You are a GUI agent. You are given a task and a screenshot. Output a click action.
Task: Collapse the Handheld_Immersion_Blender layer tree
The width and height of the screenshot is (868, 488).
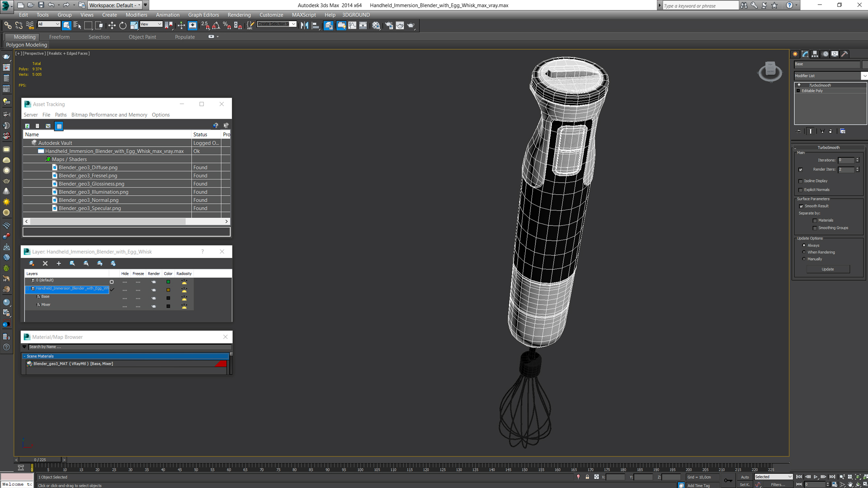(28, 288)
